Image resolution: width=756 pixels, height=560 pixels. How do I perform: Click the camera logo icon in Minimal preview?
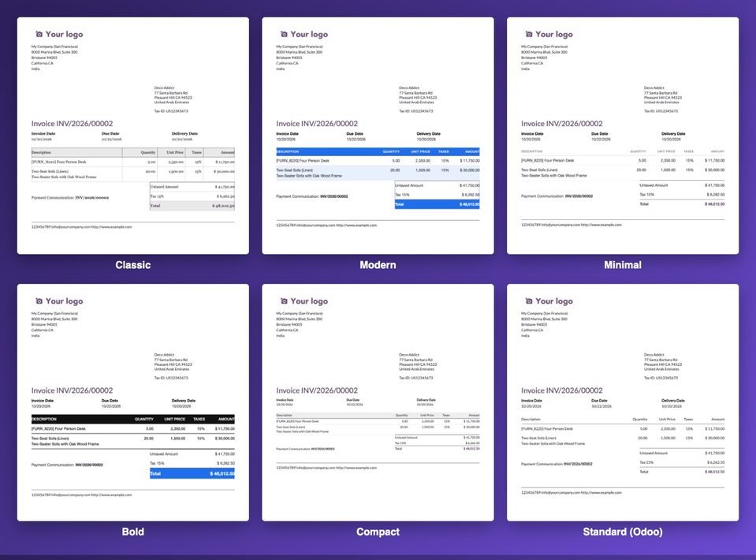(529, 34)
